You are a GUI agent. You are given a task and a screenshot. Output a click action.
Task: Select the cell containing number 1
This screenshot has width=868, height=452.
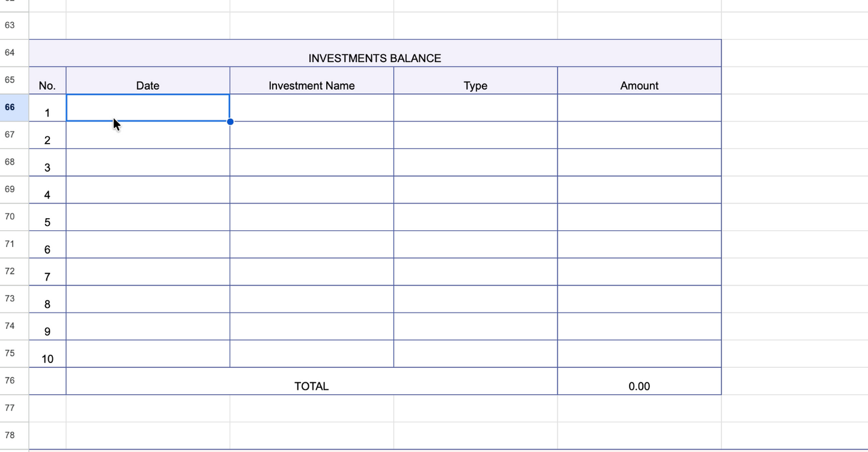[47, 108]
